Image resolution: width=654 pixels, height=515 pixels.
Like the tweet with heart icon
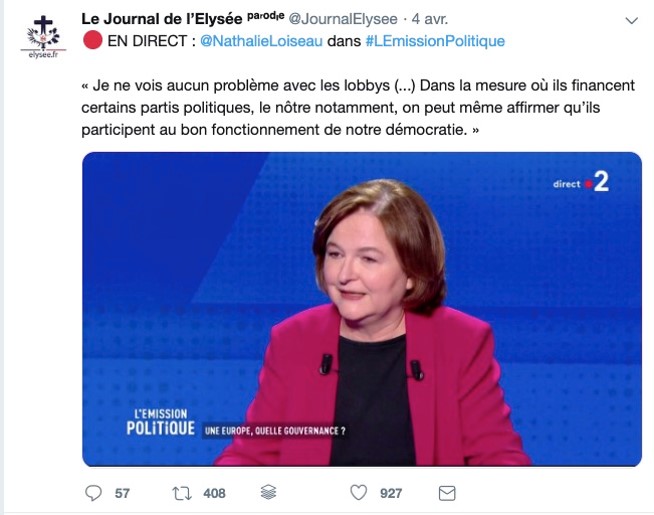click(358, 492)
